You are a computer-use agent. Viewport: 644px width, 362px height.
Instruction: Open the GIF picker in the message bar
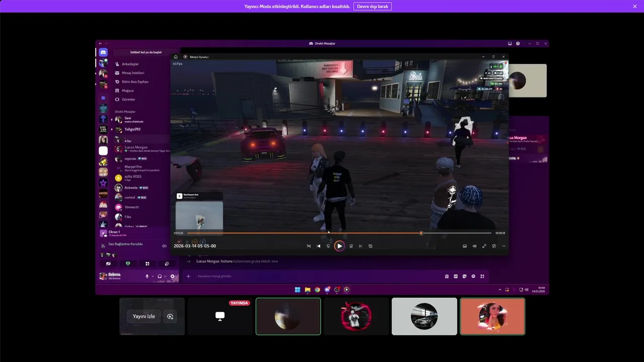click(456, 276)
